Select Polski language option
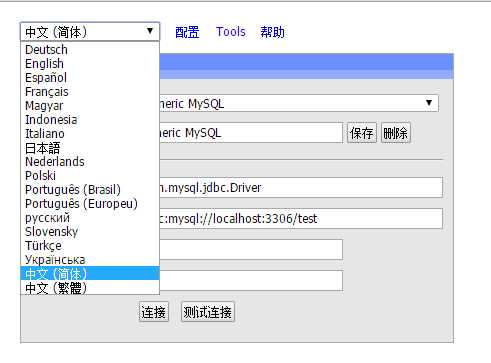 click(x=90, y=176)
